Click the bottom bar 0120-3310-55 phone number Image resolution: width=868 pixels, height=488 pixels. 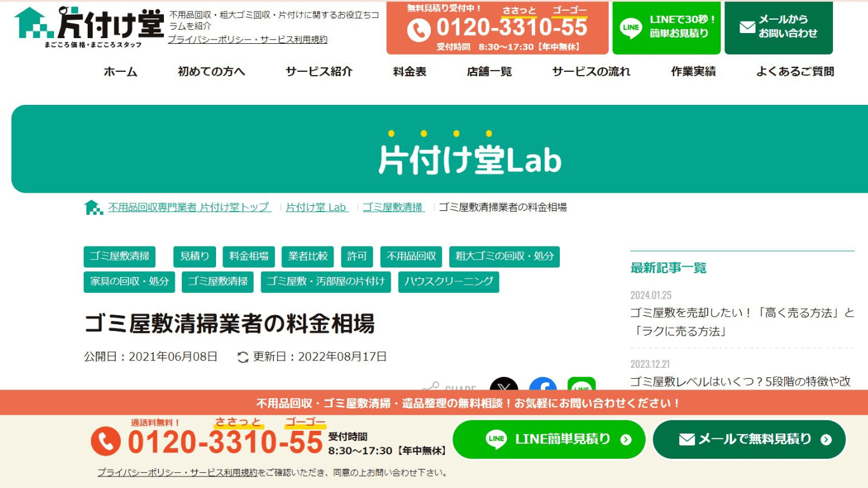pyautogui.click(x=226, y=442)
